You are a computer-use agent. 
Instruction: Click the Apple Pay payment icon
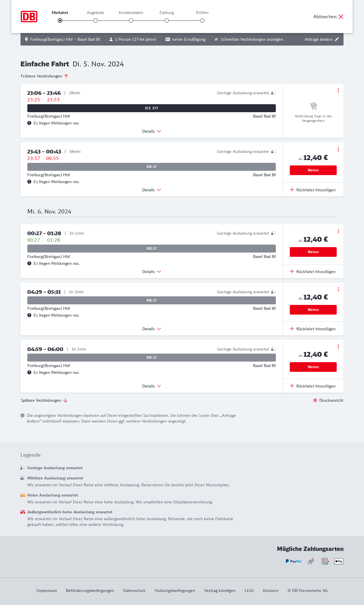pyautogui.click(x=339, y=561)
